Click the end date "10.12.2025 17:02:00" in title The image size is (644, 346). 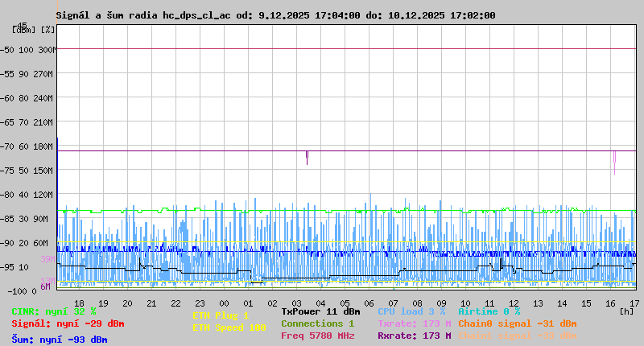click(x=441, y=15)
